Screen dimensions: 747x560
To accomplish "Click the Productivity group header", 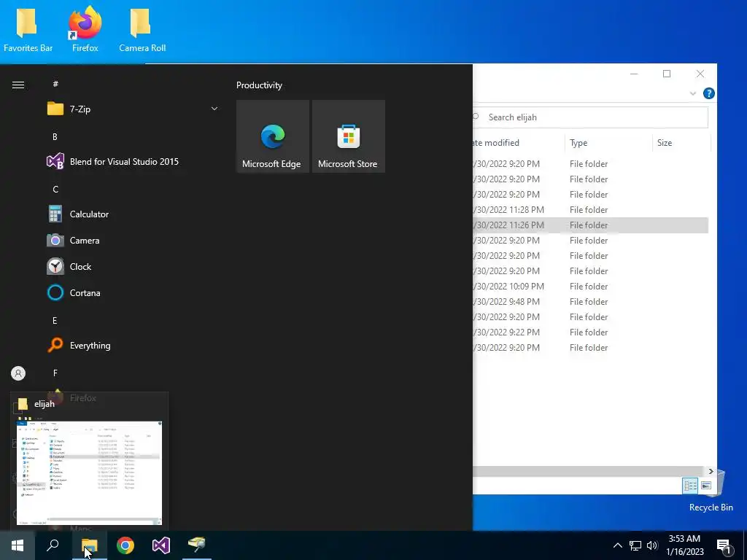I will pyautogui.click(x=259, y=85).
